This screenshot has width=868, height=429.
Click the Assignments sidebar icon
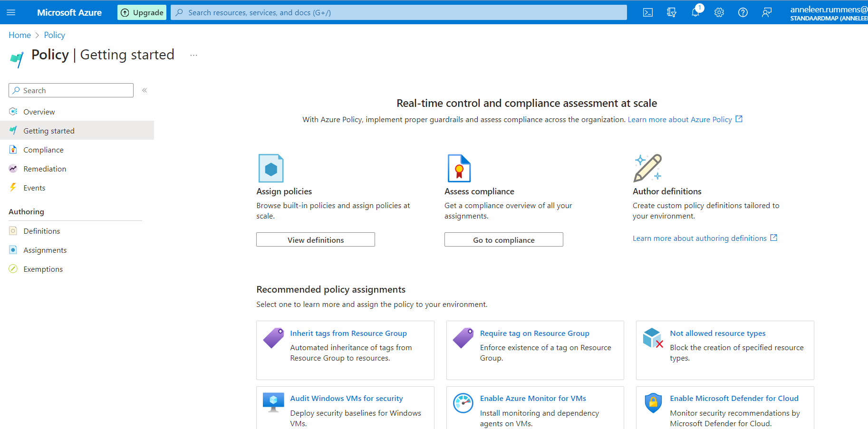(x=13, y=250)
